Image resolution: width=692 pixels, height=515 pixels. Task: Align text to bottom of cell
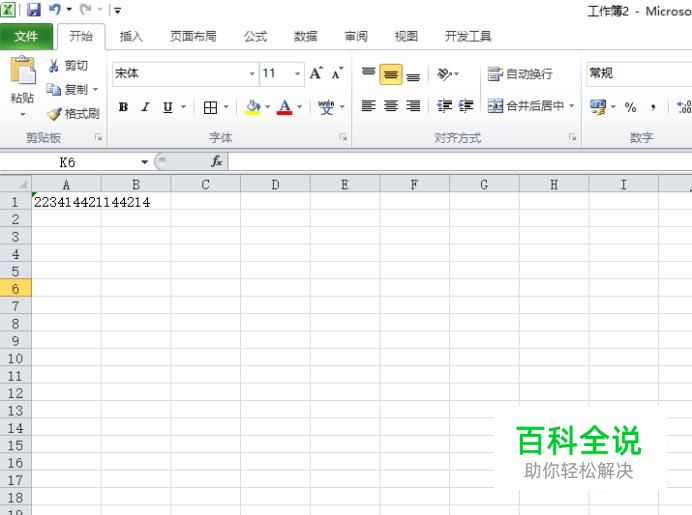[413, 75]
